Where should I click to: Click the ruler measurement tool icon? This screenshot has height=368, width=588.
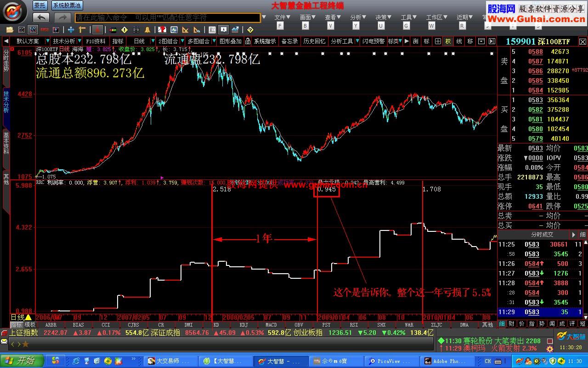[x=83, y=30]
